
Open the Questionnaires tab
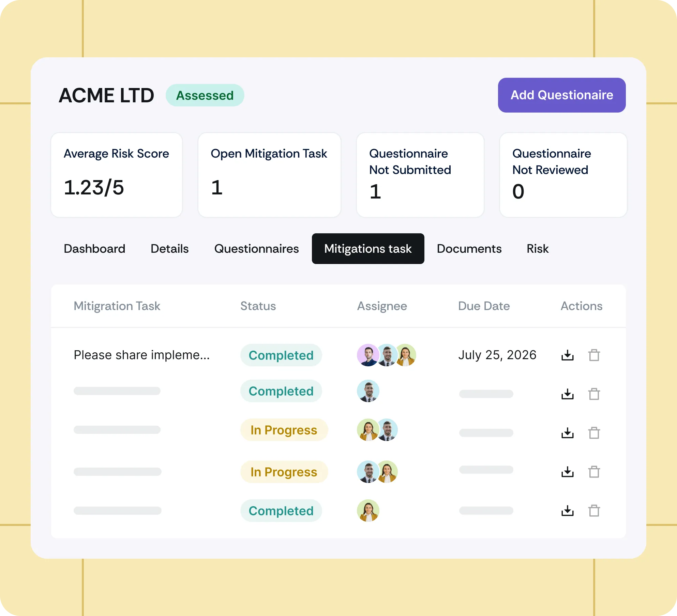point(256,249)
